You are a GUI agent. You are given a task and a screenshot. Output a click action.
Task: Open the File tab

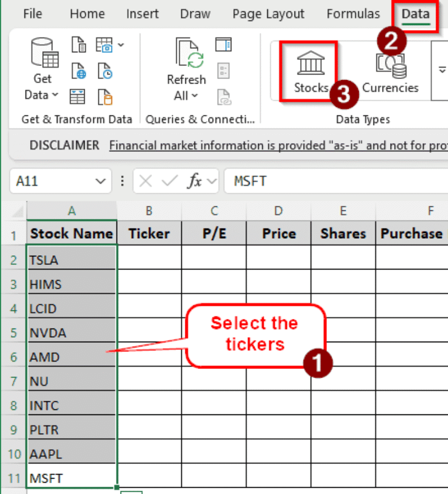(32, 14)
